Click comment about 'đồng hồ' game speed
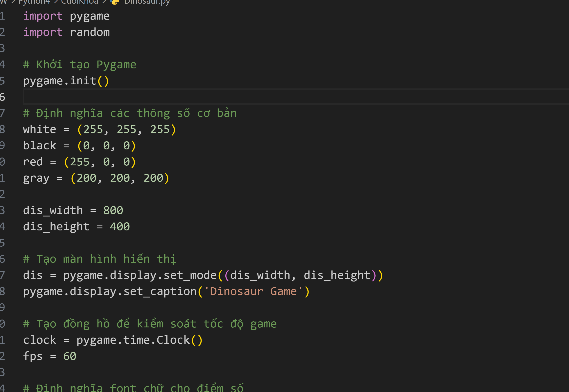The height and width of the screenshot is (392, 569). tap(150, 324)
